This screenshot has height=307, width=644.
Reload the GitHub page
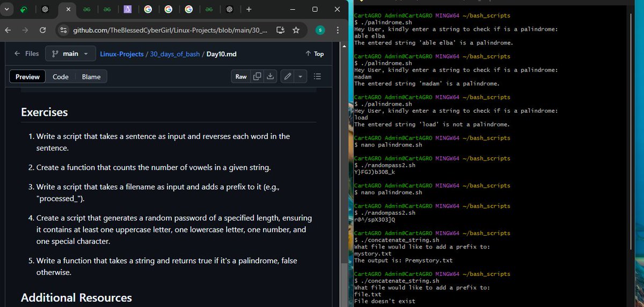pyautogui.click(x=42, y=30)
